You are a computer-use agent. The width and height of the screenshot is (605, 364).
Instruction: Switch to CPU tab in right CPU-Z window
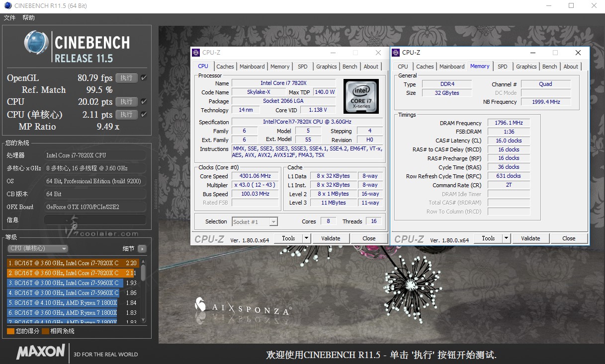pos(403,67)
